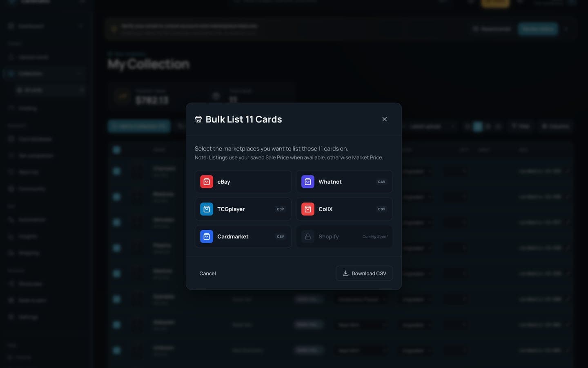
Task: Click the blurred My Collection heading behind dialog
Action: point(149,64)
